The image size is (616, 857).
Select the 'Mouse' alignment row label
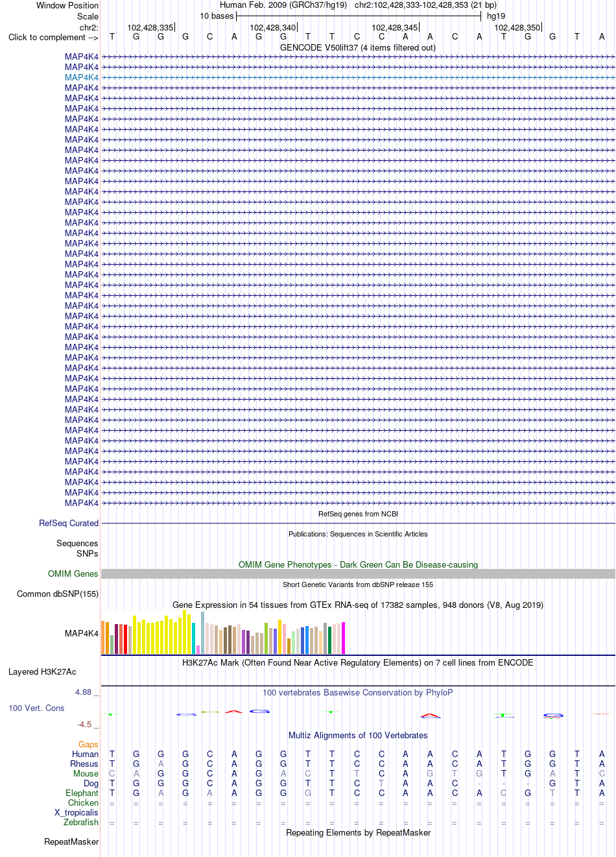click(86, 773)
